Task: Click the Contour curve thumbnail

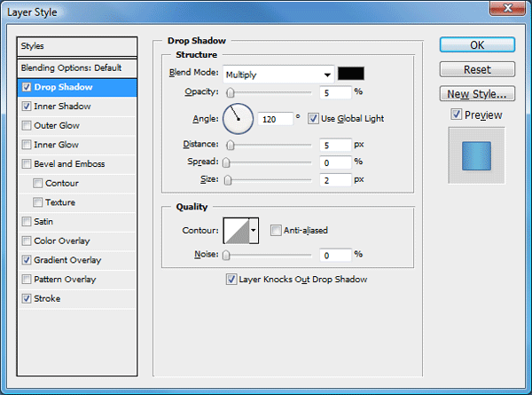Action: click(237, 231)
